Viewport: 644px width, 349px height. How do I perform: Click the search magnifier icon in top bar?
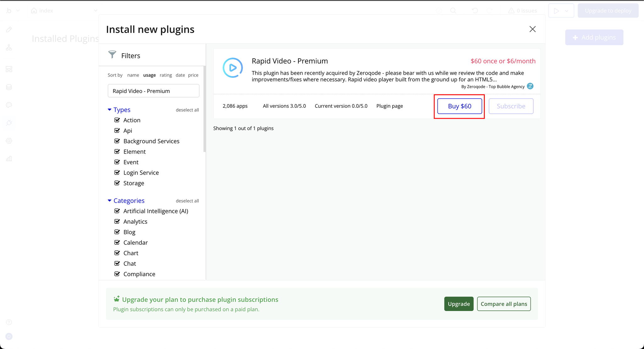pos(453,11)
